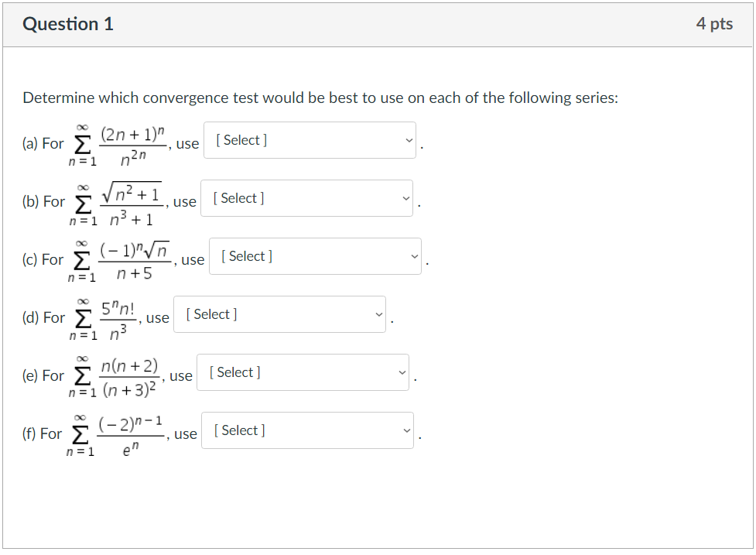The height and width of the screenshot is (555, 756).
Task: Click the chevron arrow on dropdown (c)
Action: pyautogui.click(x=414, y=256)
